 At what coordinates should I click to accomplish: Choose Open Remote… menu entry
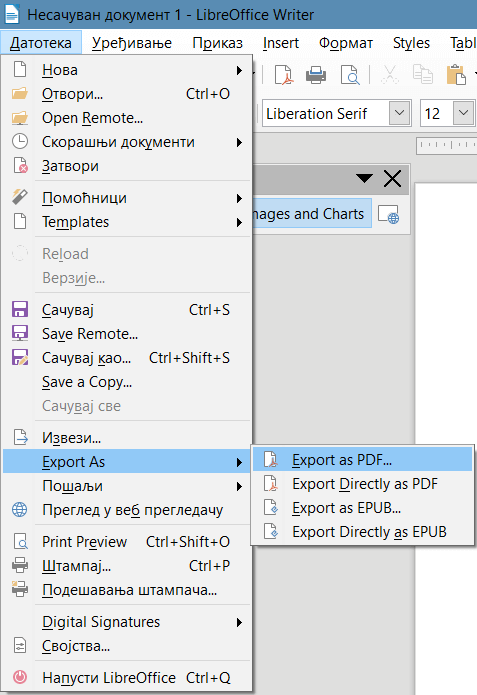coord(128,118)
